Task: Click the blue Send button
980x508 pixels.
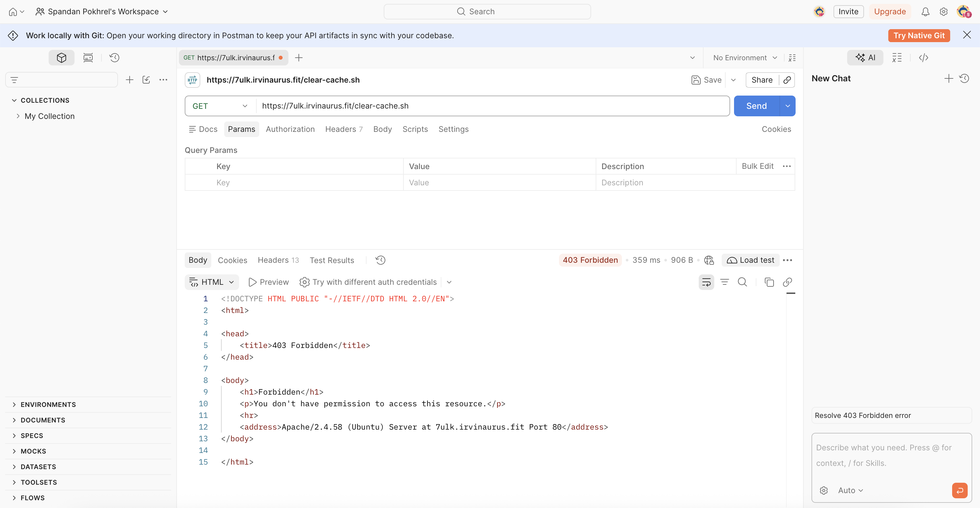Action: point(756,106)
